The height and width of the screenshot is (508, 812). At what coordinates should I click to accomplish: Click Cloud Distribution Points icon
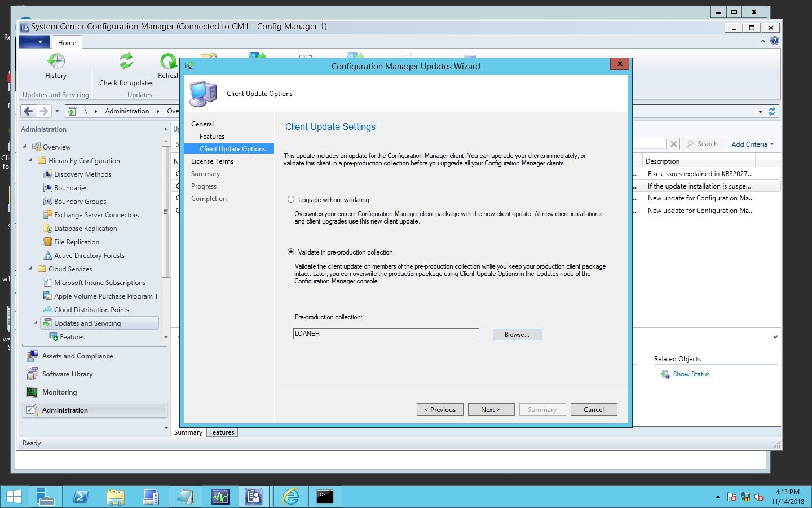[48, 310]
